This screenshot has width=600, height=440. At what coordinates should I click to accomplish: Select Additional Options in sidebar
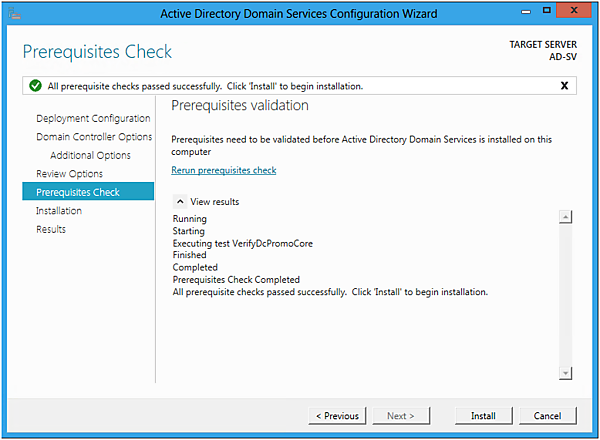tap(90, 155)
